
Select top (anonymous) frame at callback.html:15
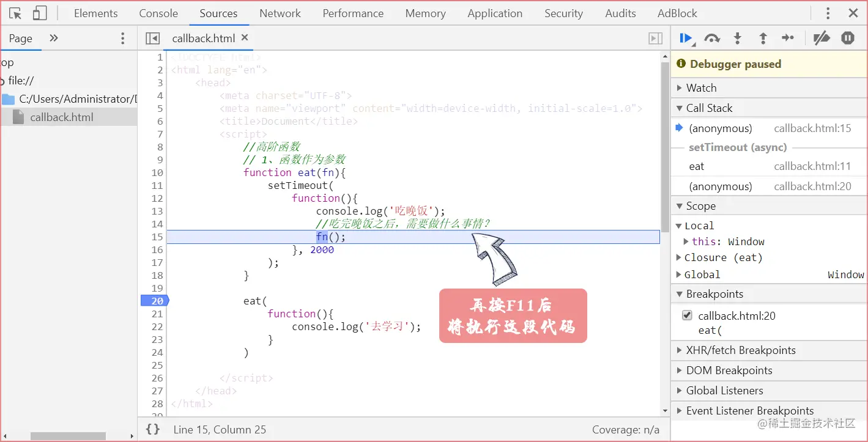pos(769,128)
